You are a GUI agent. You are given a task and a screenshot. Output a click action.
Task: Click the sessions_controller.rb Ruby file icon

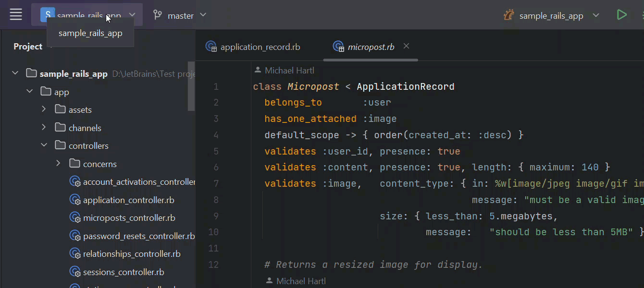(x=75, y=272)
